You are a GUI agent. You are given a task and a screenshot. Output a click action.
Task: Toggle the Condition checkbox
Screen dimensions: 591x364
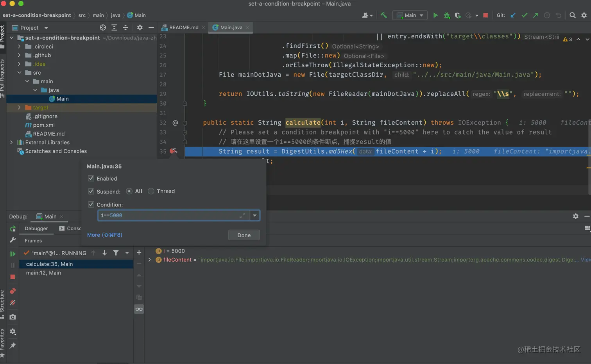pos(91,204)
